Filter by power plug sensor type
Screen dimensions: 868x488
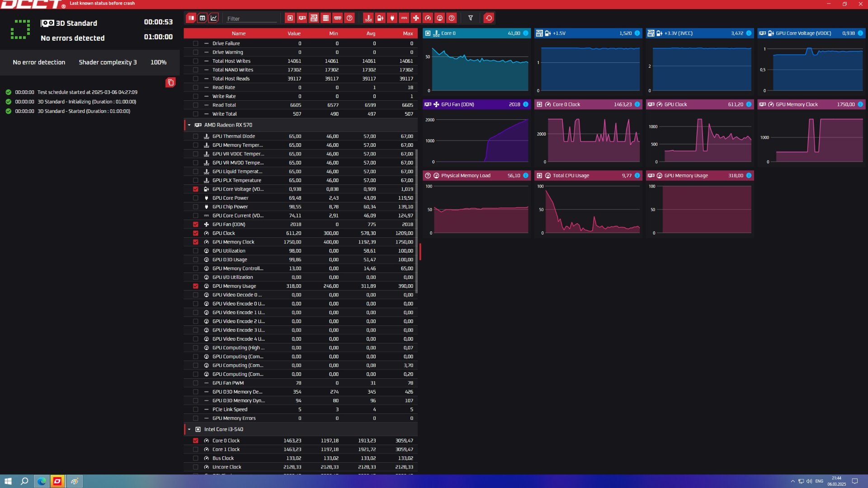tap(392, 18)
